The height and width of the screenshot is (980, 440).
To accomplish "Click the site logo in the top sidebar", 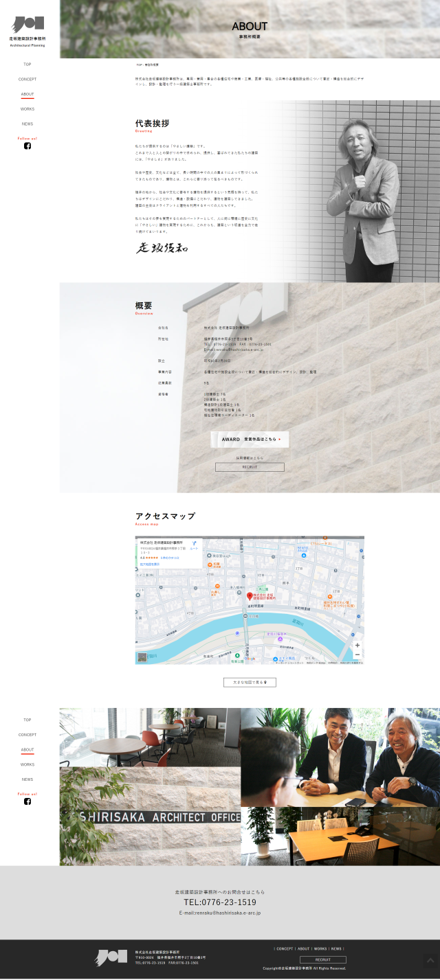I will [x=27, y=29].
